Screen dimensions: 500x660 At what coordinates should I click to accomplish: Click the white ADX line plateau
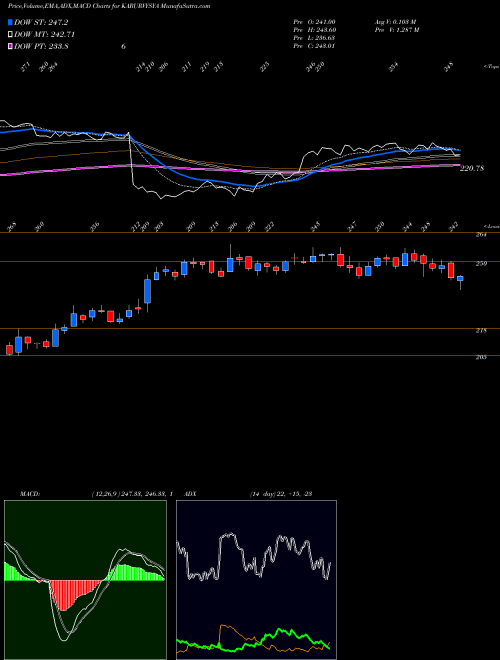[228, 535]
